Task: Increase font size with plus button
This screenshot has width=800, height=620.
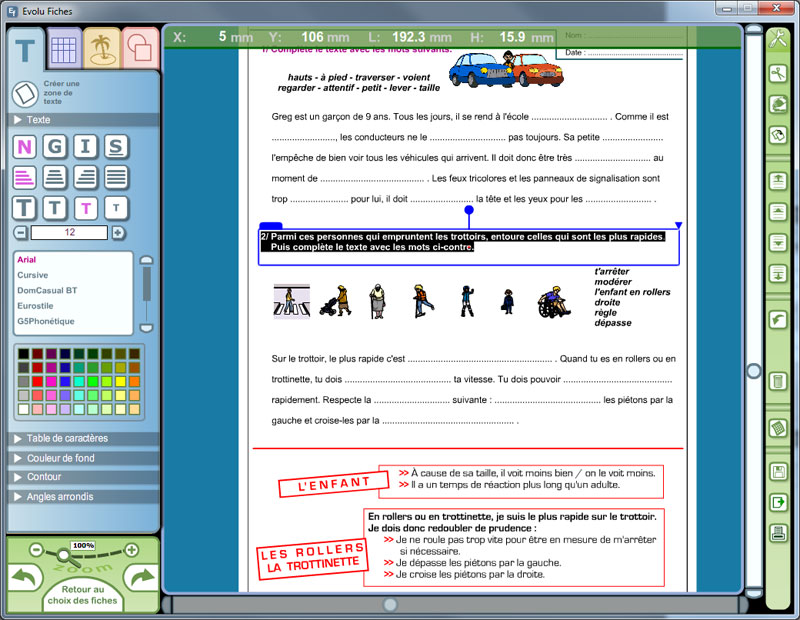Action: click(x=118, y=233)
